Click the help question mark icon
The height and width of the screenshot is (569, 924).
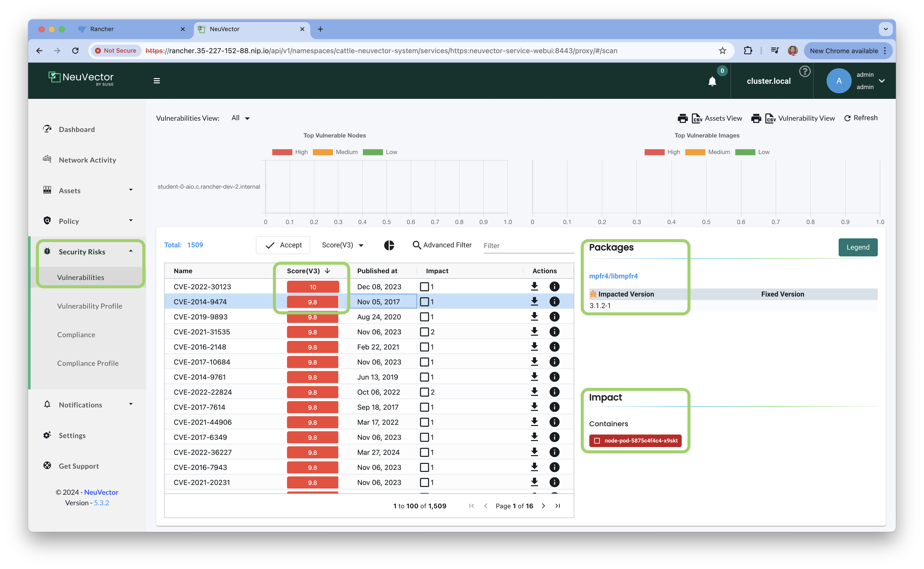[805, 71]
